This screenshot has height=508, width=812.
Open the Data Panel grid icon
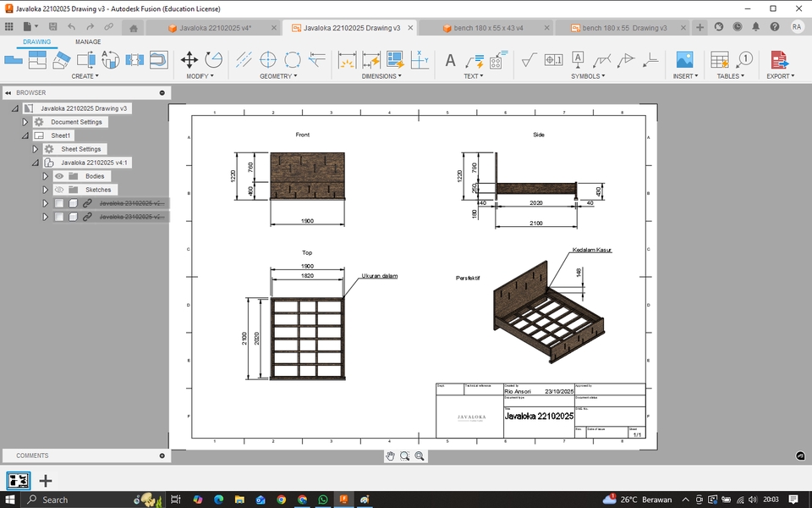(x=8, y=26)
